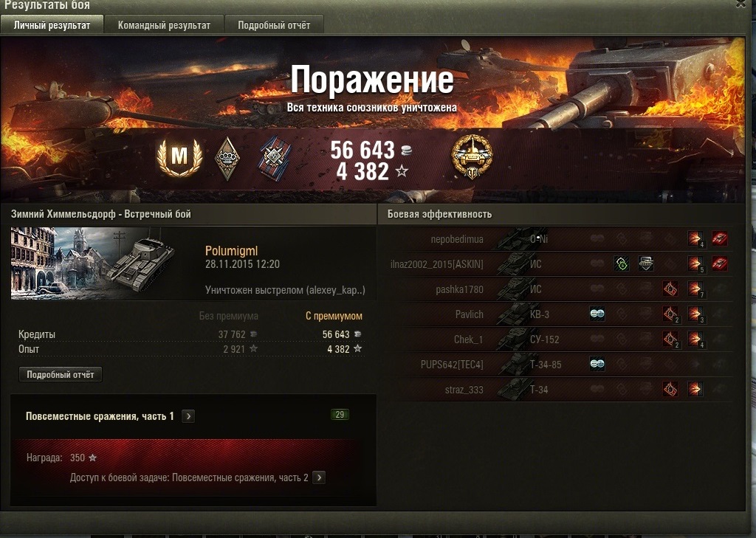This screenshot has width=756, height=538.
Task: Open the Подробный отчёт tab at top
Action: (x=274, y=25)
